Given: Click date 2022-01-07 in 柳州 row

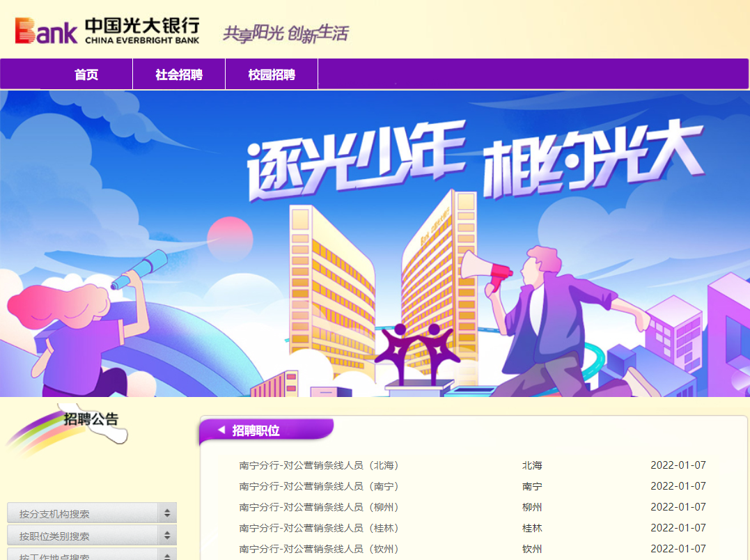Looking at the screenshot, I should [x=678, y=507].
